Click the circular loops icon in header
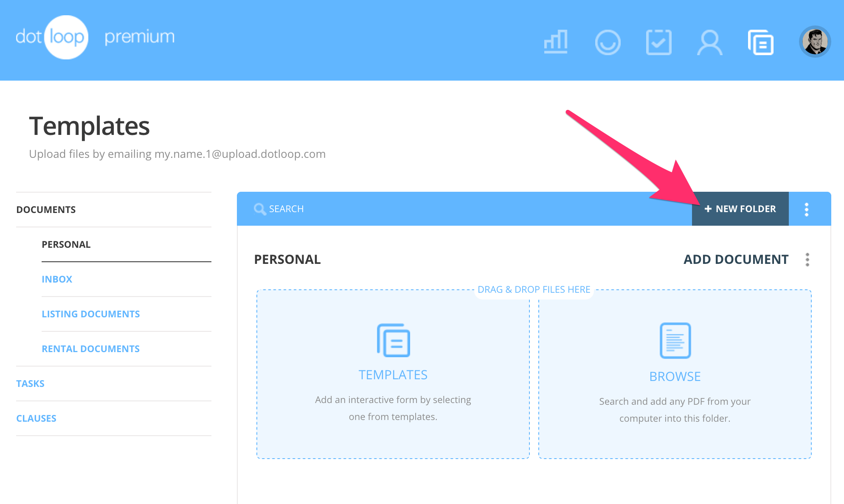The width and height of the screenshot is (844, 504). [608, 42]
